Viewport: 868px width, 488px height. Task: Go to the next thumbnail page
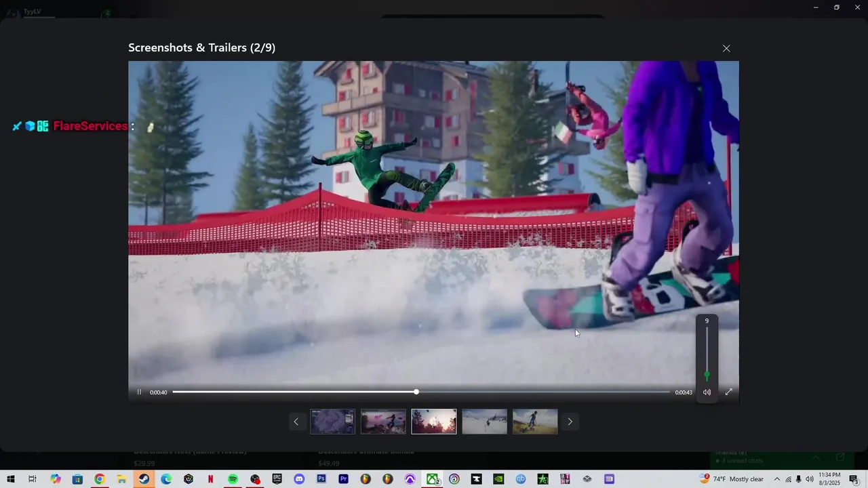click(570, 422)
